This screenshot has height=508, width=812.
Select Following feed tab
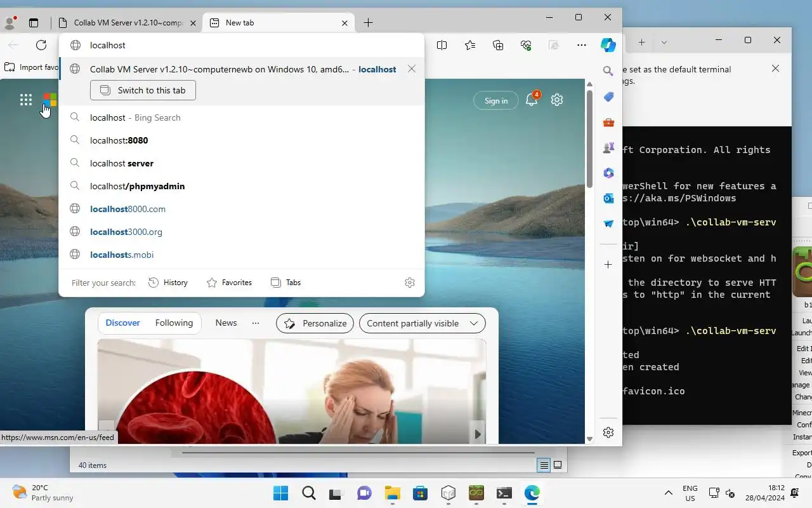174,323
